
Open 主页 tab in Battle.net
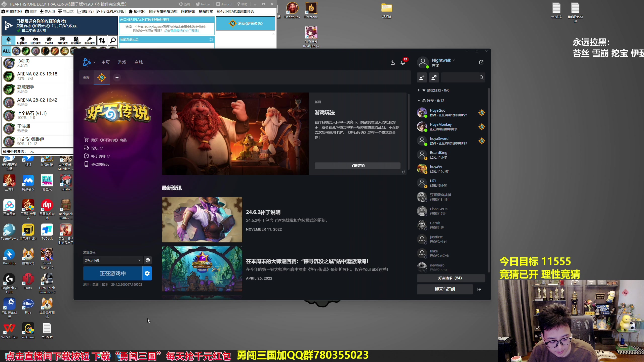105,62
